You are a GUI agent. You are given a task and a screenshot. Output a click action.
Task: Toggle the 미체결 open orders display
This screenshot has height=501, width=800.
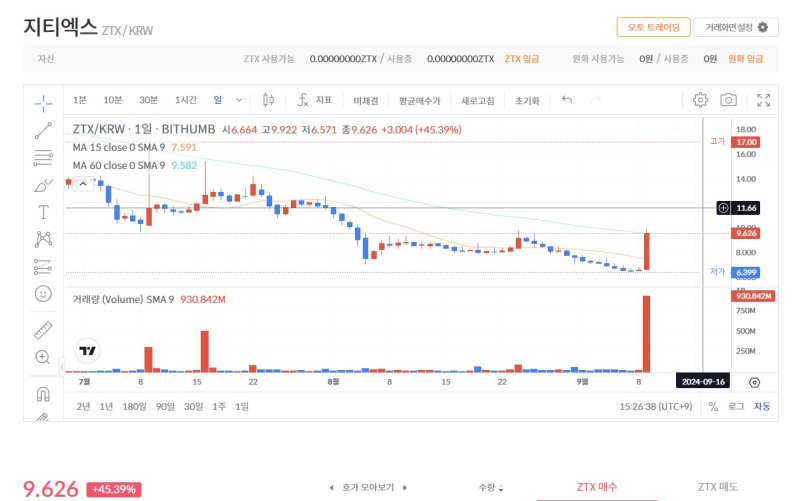click(x=366, y=101)
